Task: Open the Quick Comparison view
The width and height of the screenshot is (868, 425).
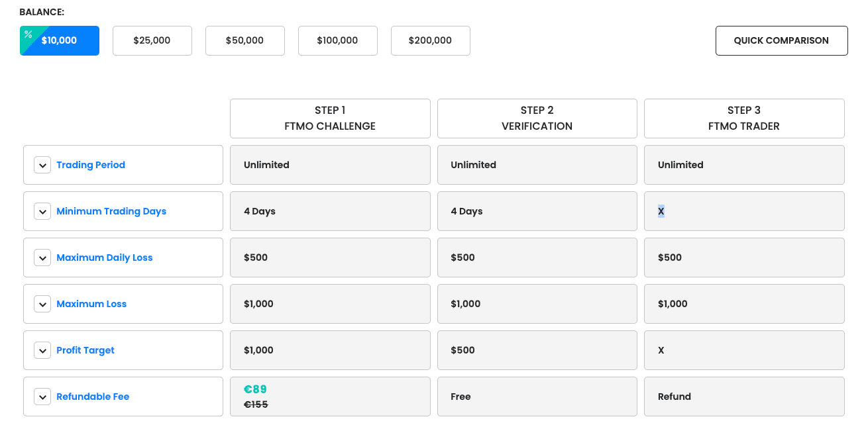Action: (781, 40)
